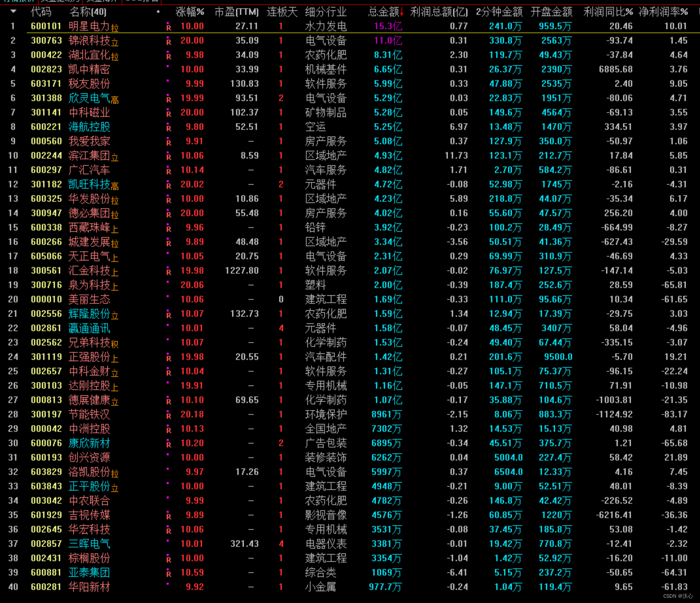Click the R marker in 锦浪科技 row
700x603 pixels.
[169, 42]
